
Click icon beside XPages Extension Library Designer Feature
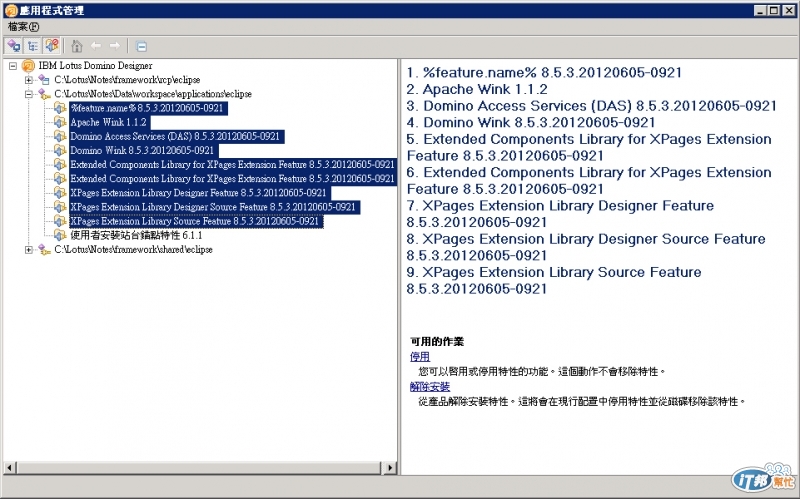(x=60, y=193)
